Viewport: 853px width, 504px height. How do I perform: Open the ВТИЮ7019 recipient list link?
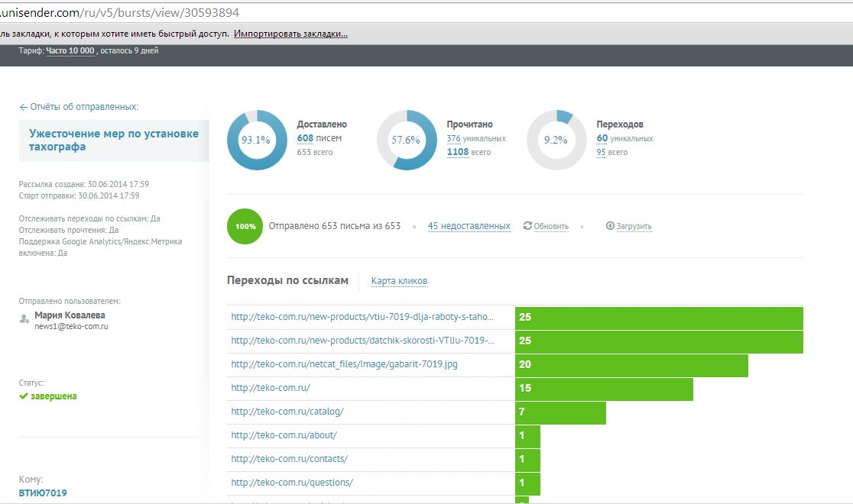coord(43,493)
